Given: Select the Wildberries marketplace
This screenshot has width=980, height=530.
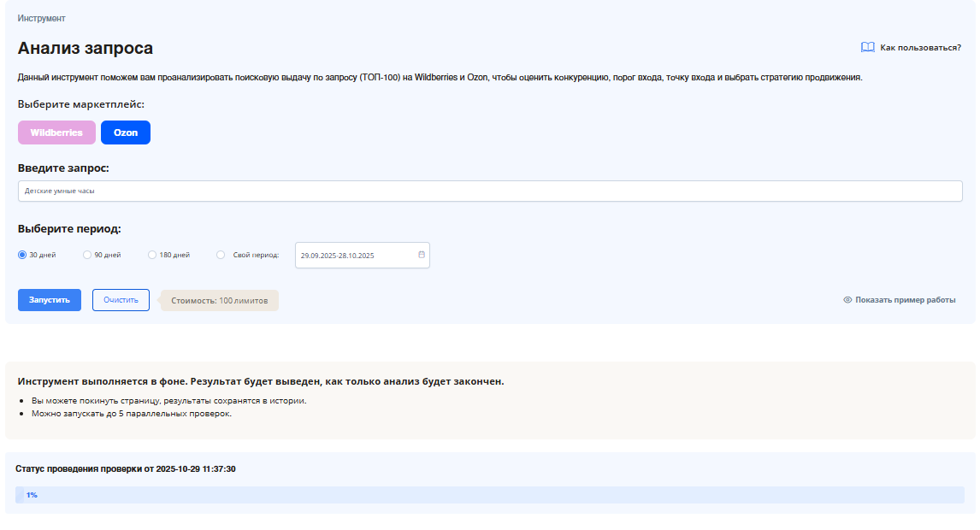Looking at the screenshot, I should (x=56, y=132).
